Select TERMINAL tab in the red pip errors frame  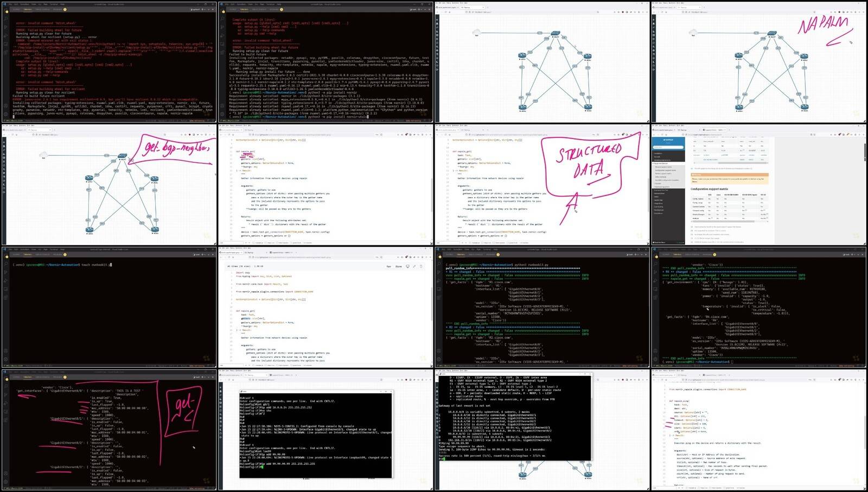pos(27,9)
